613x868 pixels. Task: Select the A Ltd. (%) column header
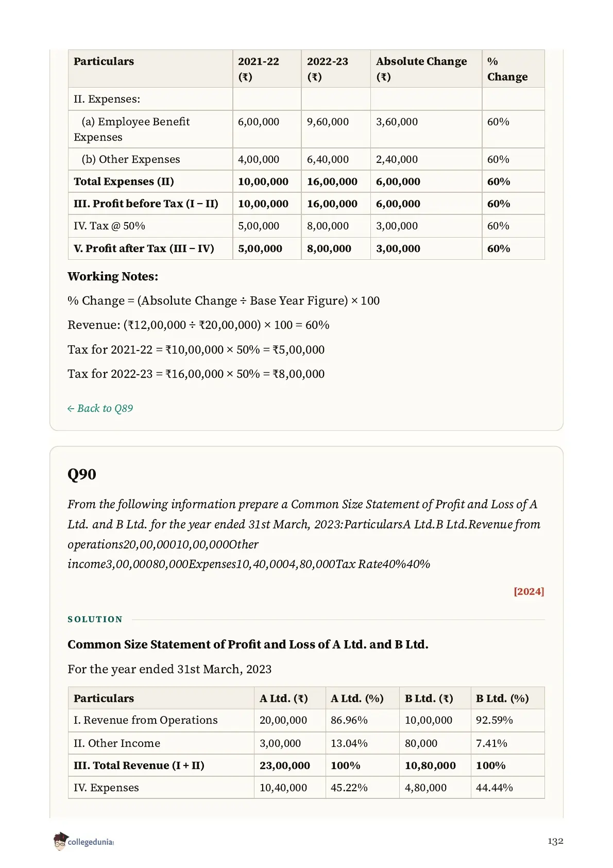point(357,698)
